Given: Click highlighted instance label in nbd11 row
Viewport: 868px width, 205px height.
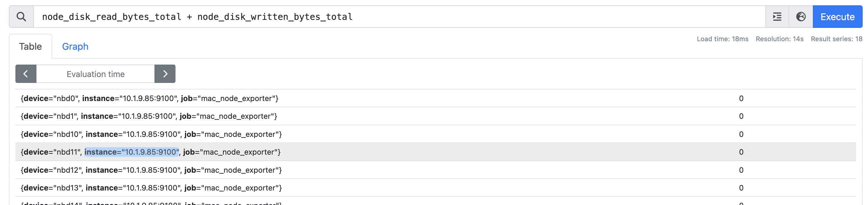Looking at the screenshot, I should click(x=131, y=152).
